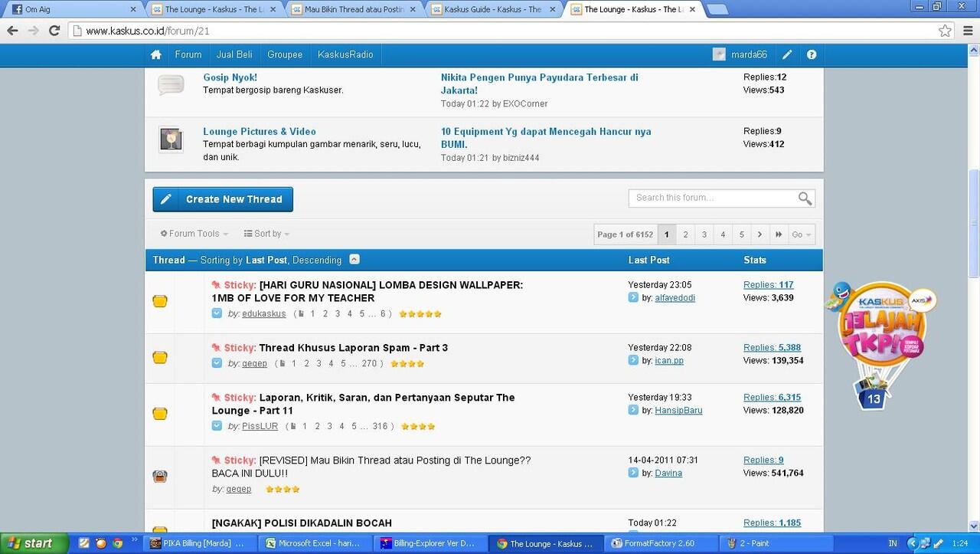This screenshot has height=554, width=980.
Task: Click Lounge Pictures & Video forum icon
Action: (x=171, y=139)
